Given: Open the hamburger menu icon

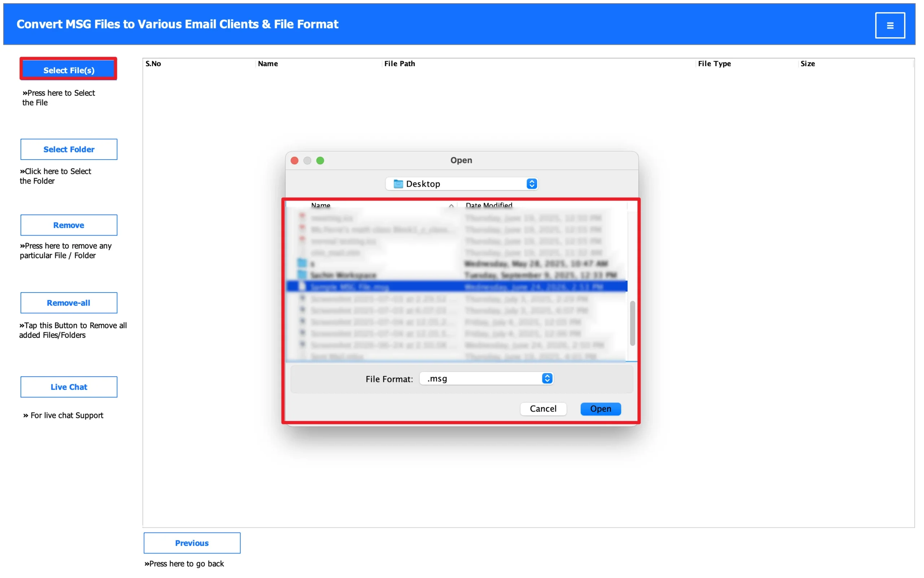Looking at the screenshot, I should tap(890, 25).
